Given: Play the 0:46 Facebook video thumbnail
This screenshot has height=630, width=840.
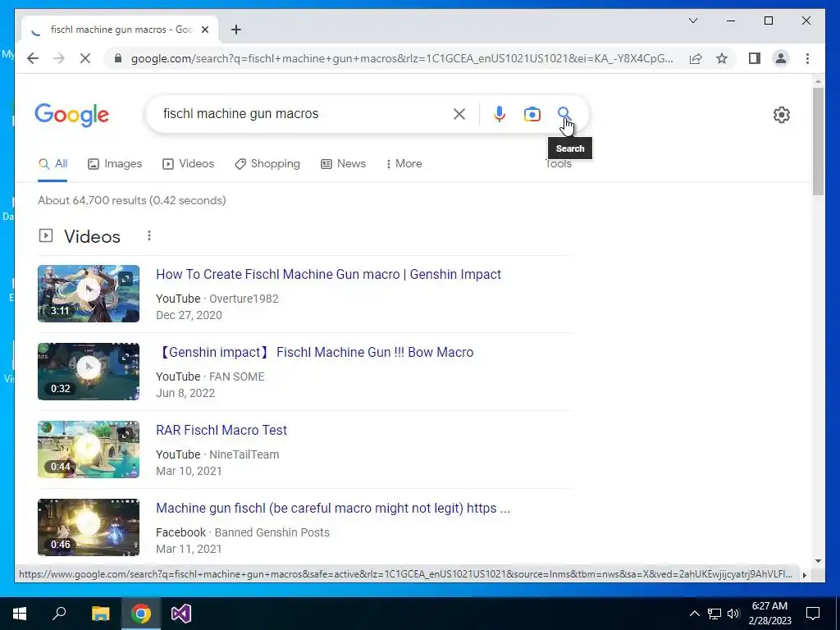Looking at the screenshot, I should coord(89,527).
